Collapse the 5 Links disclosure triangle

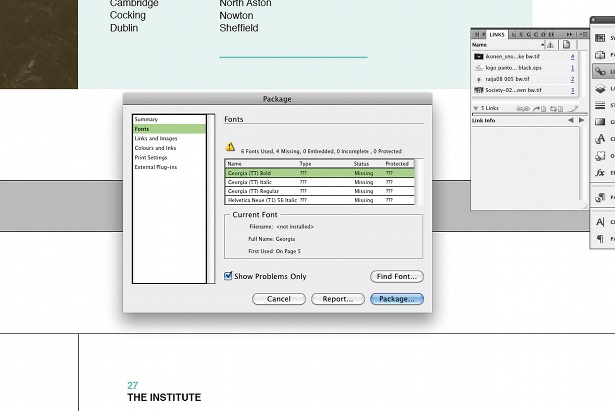pos(476,108)
